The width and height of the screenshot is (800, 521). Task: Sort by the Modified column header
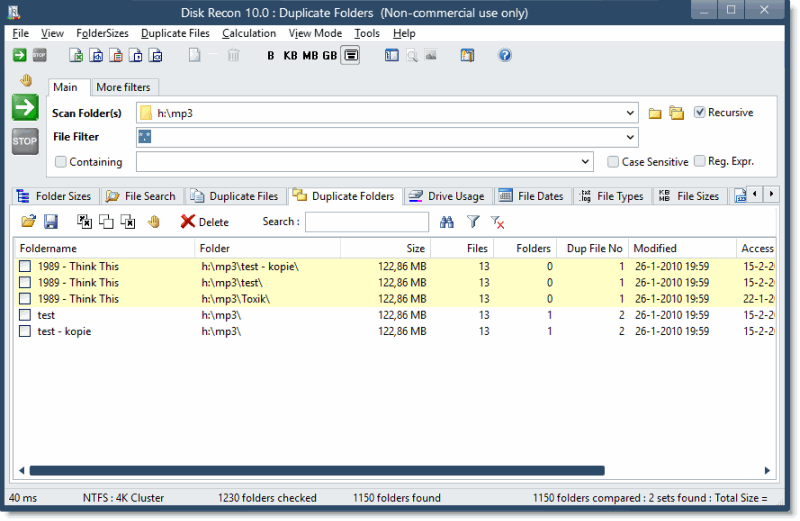pos(682,249)
